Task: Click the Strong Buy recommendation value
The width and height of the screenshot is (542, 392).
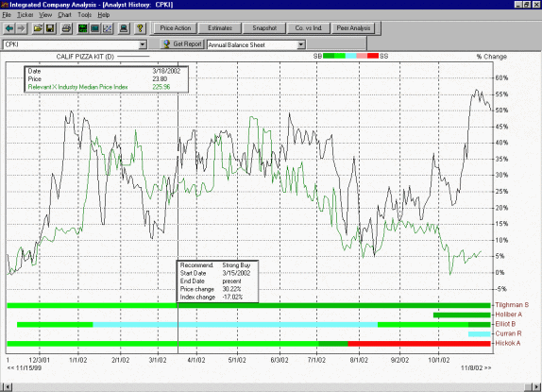Action: click(x=236, y=265)
